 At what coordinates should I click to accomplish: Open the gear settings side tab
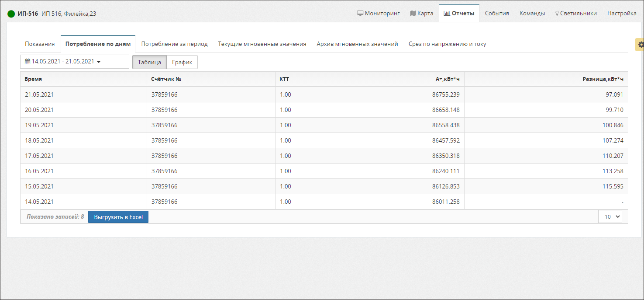tap(640, 45)
